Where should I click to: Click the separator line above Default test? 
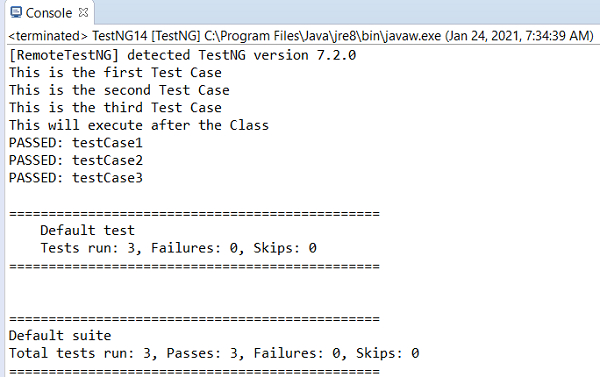(194, 214)
